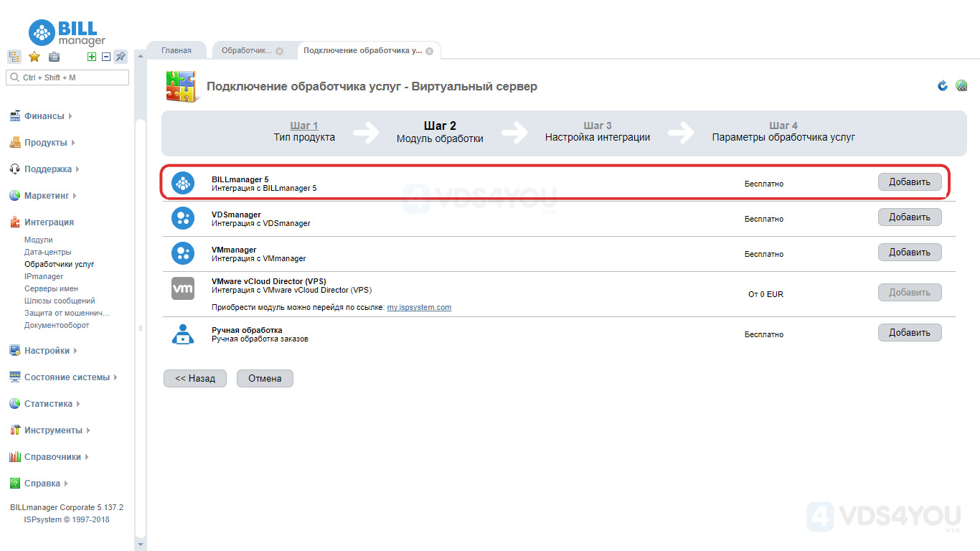Expand Поддержка using its arrow
This screenshot has width=980, height=551.
pyautogui.click(x=77, y=169)
